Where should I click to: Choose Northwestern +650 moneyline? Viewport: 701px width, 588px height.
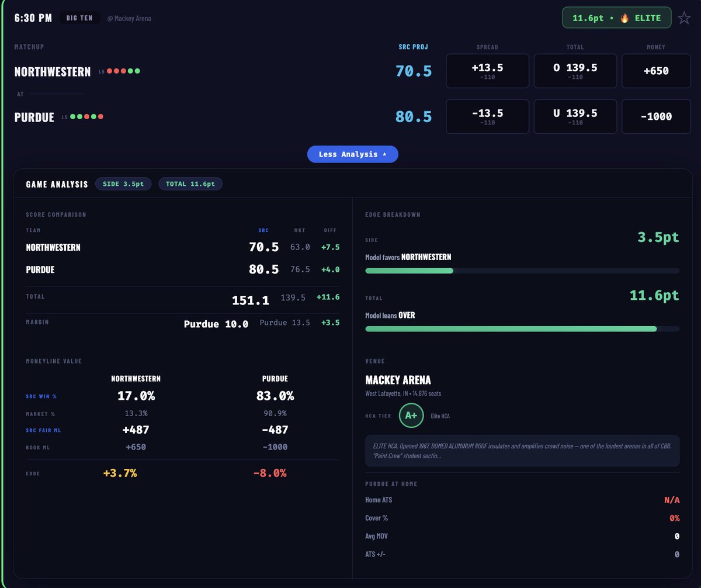tap(657, 71)
